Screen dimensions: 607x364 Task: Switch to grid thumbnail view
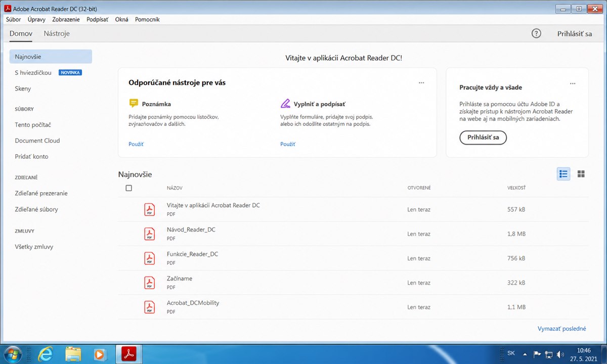(x=581, y=174)
